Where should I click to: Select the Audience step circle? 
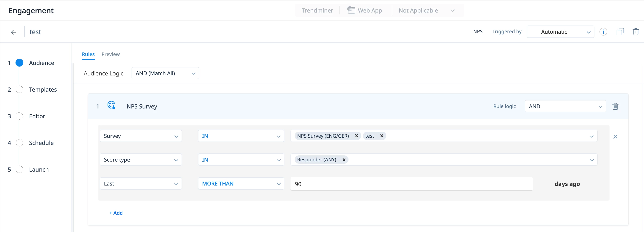pos(19,63)
